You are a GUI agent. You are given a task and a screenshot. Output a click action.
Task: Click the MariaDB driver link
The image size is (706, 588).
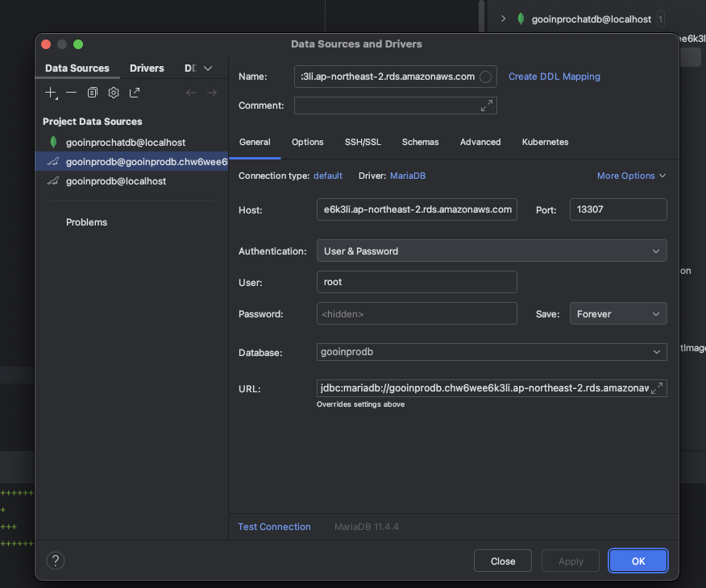tap(408, 176)
